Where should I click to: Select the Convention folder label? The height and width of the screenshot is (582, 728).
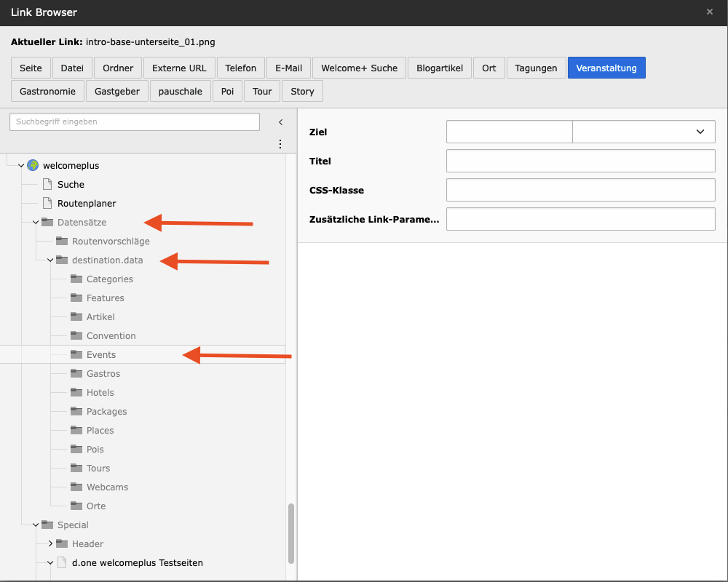111,335
